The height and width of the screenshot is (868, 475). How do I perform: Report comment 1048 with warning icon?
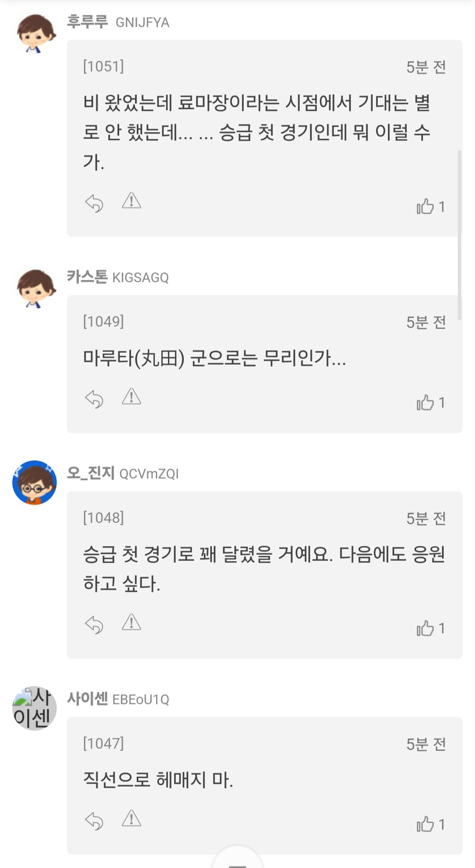click(x=131, y=623)
